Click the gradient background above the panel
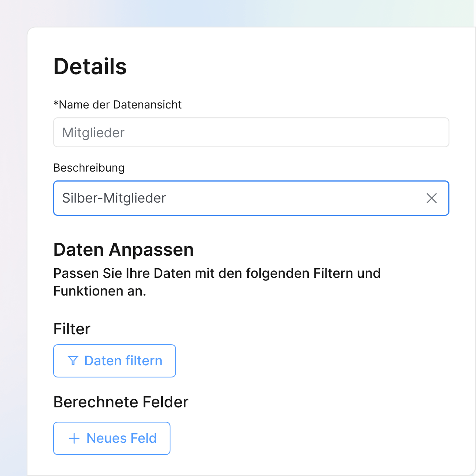Viewport: 476px width, 476px height. pyautogui.click(x=236, y=13)
